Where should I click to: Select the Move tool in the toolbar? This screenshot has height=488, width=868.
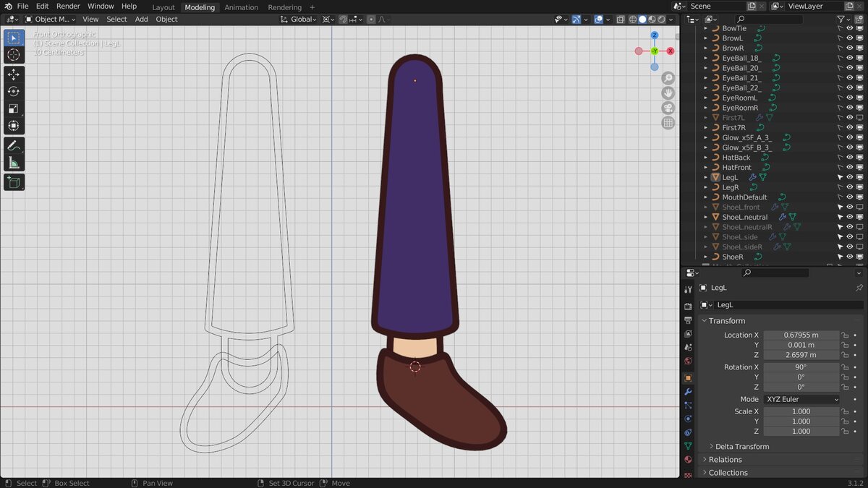pos(14,74)
